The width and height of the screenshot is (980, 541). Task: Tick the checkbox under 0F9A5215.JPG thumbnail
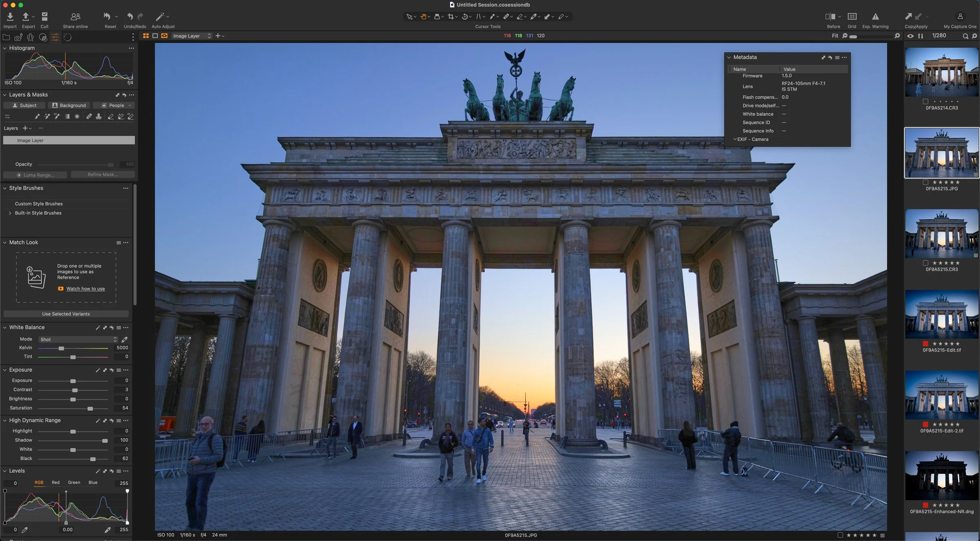click(x=925, y=182)
